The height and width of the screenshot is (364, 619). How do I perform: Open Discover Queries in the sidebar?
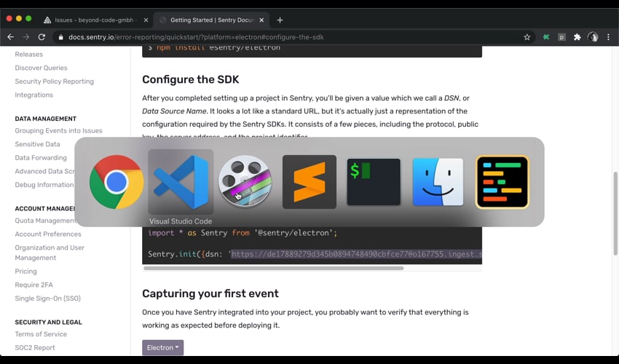point(41,68)
